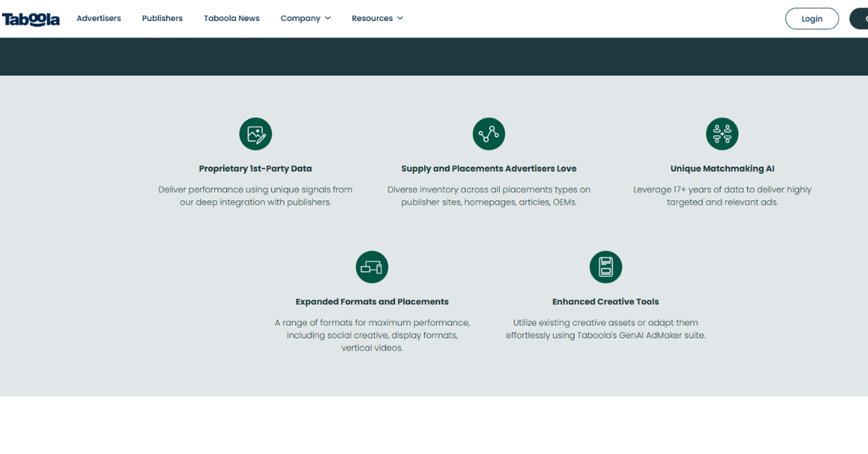The height and width of the screenshot is (454, 868).
Task: Click the Unique Matchmaking AI icon
Action: click(722, 134)
